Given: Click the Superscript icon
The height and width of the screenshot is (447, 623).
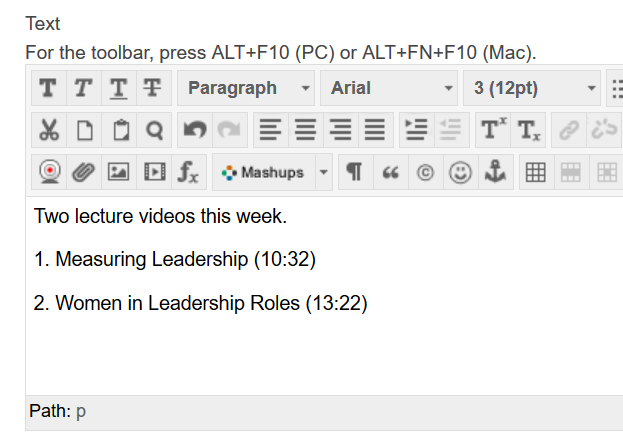Looking at the screenshot, I should pos(492,130).
